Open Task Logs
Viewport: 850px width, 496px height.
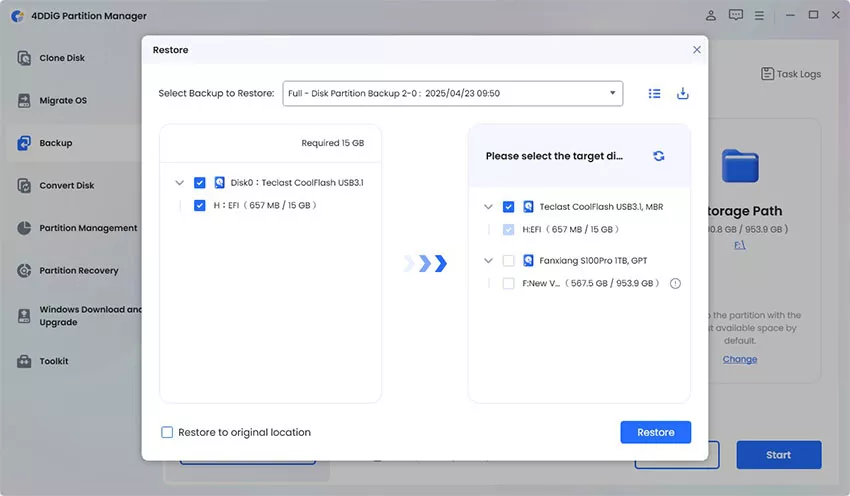click(x=791, y=74)
